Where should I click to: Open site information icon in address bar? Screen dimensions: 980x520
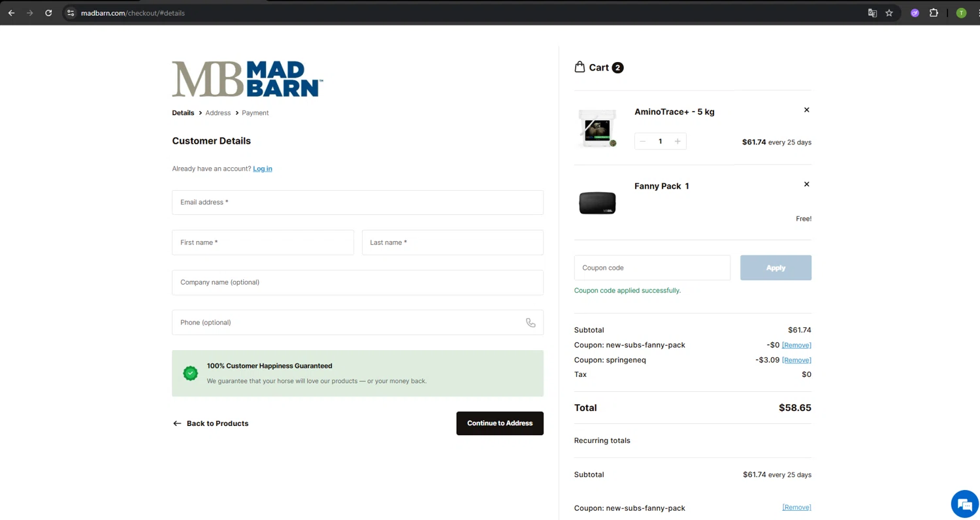[71, 13]
